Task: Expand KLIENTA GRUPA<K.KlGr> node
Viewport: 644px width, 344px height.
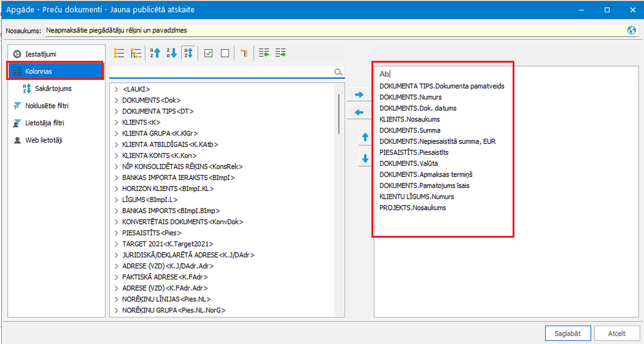Action: tap(117, 133)
